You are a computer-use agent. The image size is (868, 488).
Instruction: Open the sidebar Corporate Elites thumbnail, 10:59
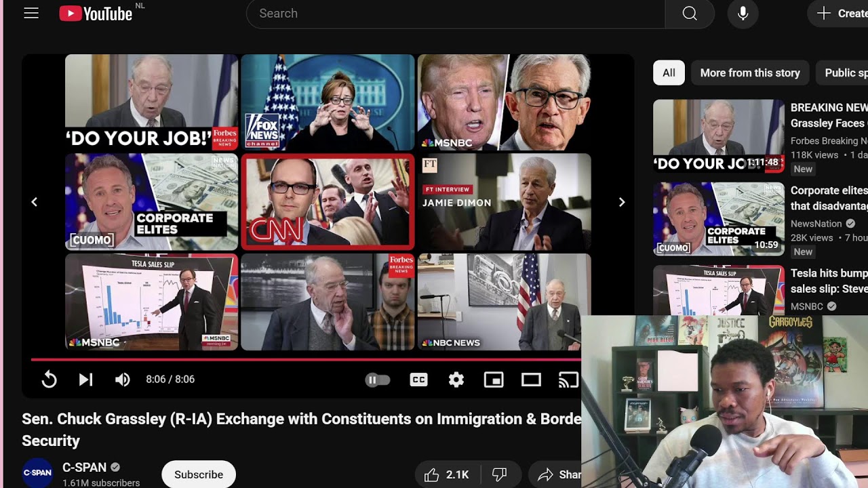[x=719, y=219]
